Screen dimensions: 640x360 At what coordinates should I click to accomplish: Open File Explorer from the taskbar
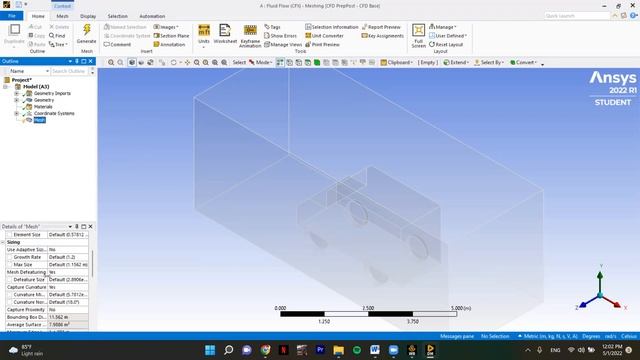pos(338,350)
